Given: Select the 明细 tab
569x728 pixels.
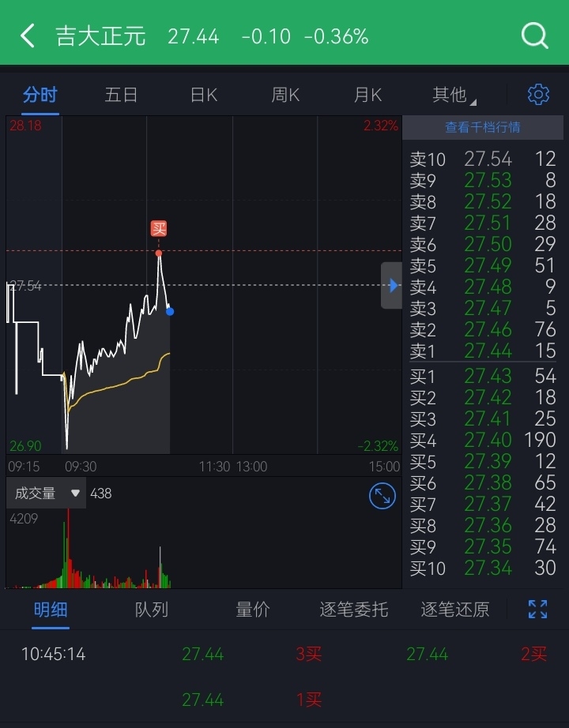Looking at the screenshot, I should (x=51, y=610).
